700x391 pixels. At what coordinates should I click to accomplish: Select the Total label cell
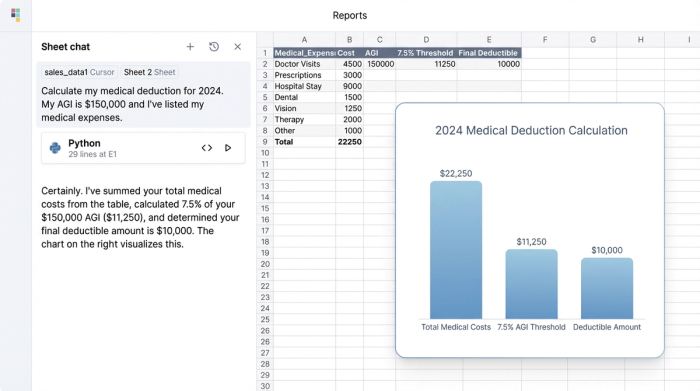tap(304, 142)
